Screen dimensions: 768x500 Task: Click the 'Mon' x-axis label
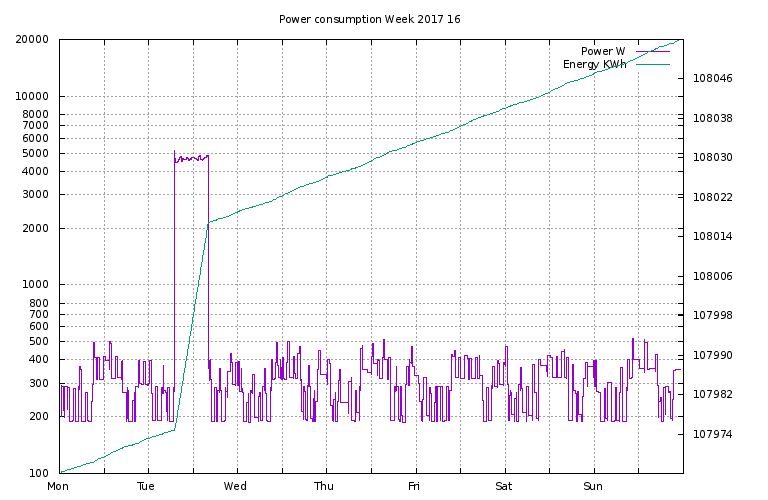58,486
